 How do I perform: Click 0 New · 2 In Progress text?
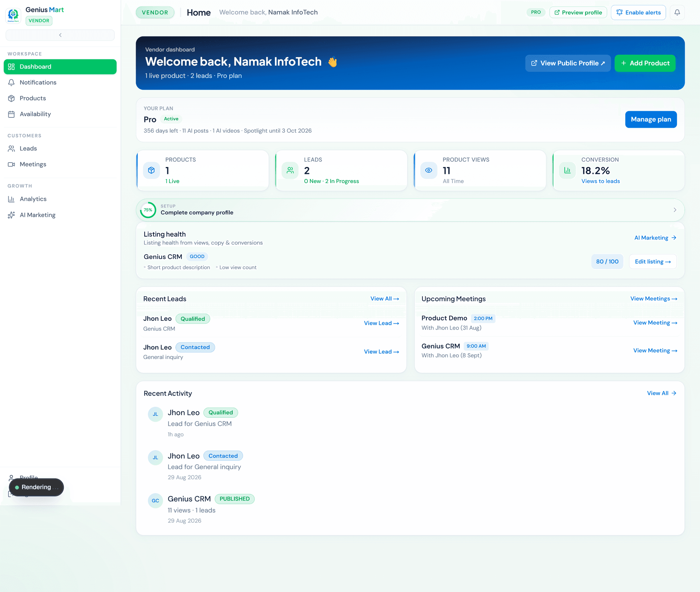(331, 181)
